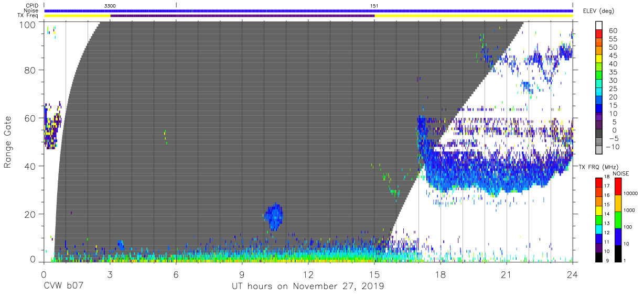Click ELEV legend value -10
644x297 pixels.
point(612,147)
